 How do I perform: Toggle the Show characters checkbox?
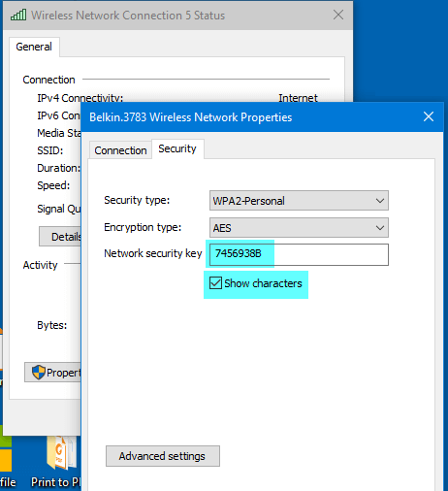[x=215, y=283]
